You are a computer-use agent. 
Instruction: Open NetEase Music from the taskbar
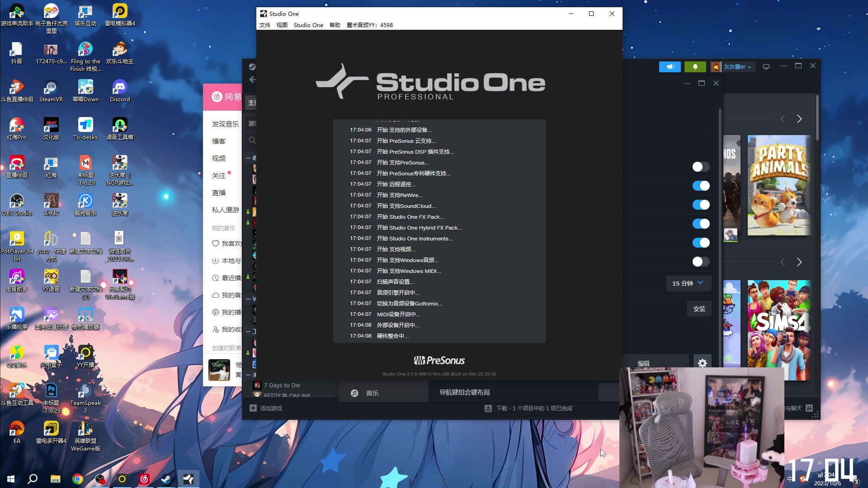click(x=144, y=479)
